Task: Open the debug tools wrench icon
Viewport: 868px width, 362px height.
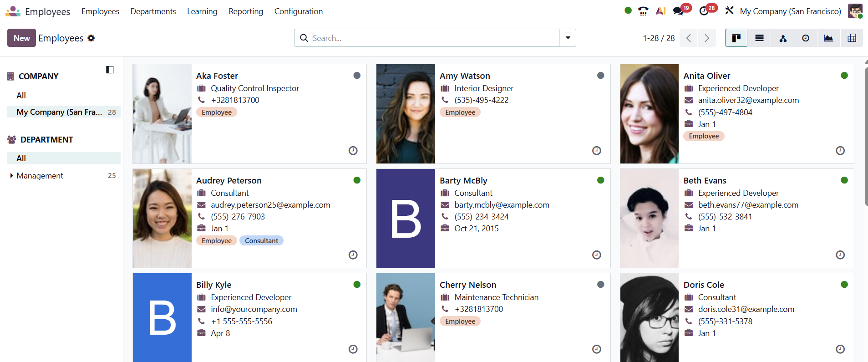Action: click(x=729, y=11)
